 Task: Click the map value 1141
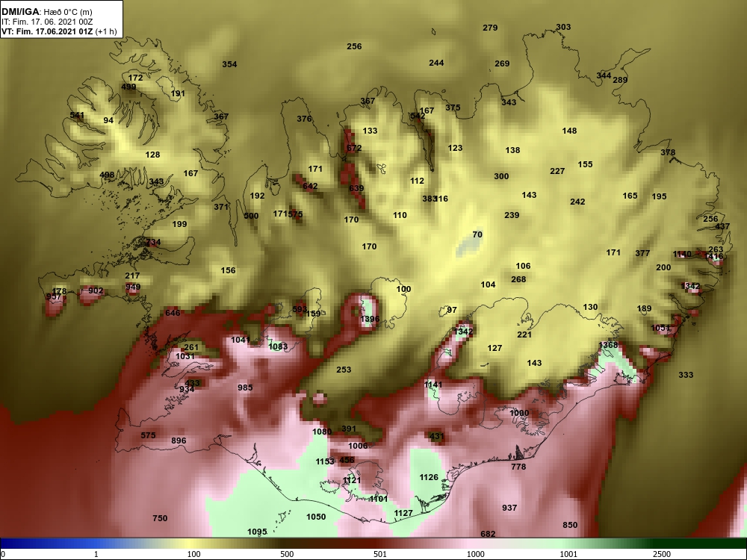point(433,385)
